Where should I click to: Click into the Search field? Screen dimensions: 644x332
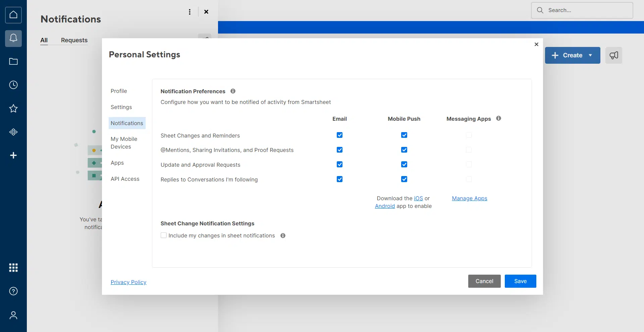582,10
